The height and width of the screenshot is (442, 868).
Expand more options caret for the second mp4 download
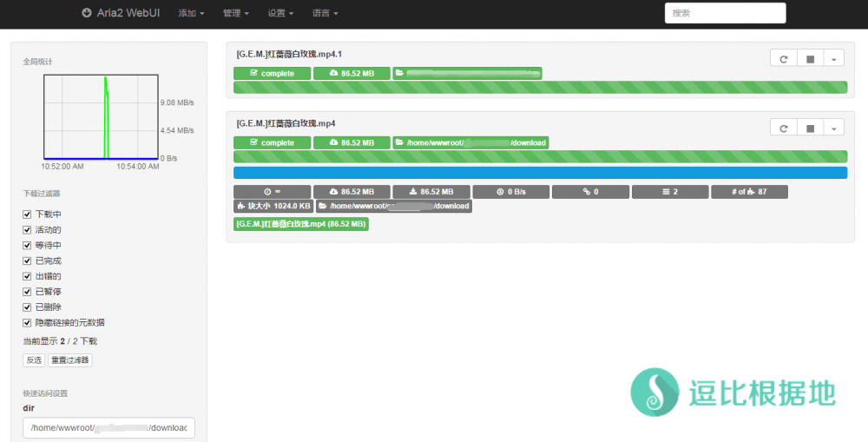pyautogui.click(x=833, y=128)
